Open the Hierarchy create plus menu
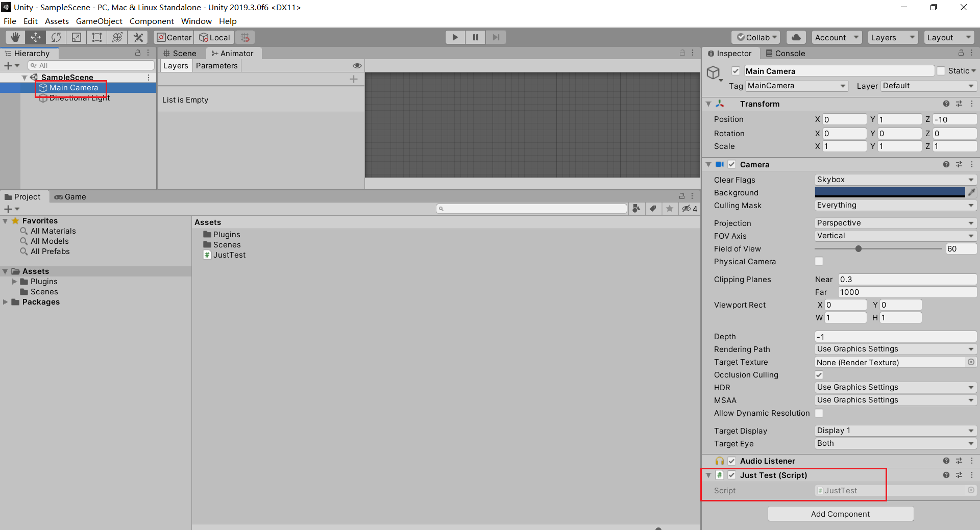980x530 pixels. (11, 65)
